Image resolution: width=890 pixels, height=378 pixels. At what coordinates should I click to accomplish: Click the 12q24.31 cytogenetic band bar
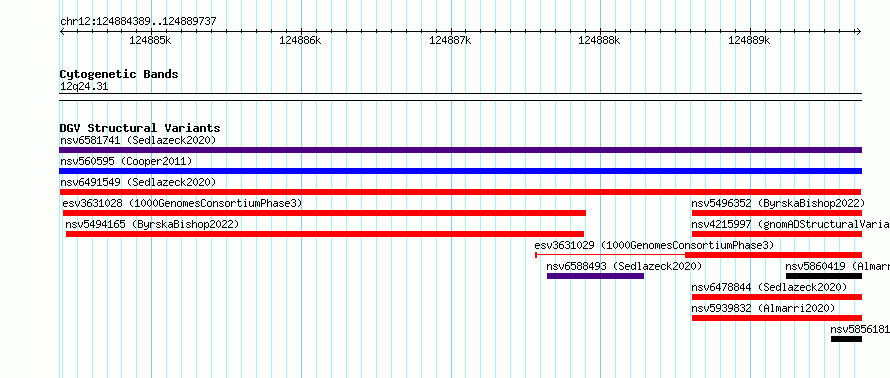tap(460, 97)
